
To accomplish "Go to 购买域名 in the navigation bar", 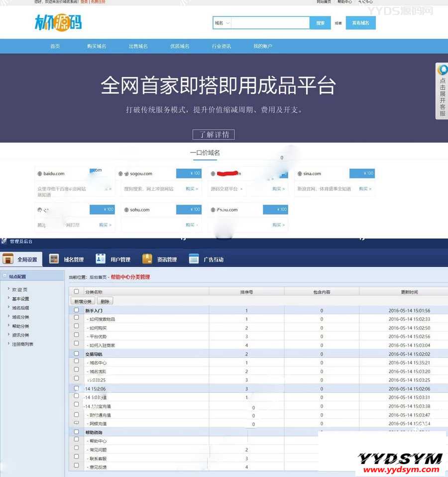I will (97, 46).
